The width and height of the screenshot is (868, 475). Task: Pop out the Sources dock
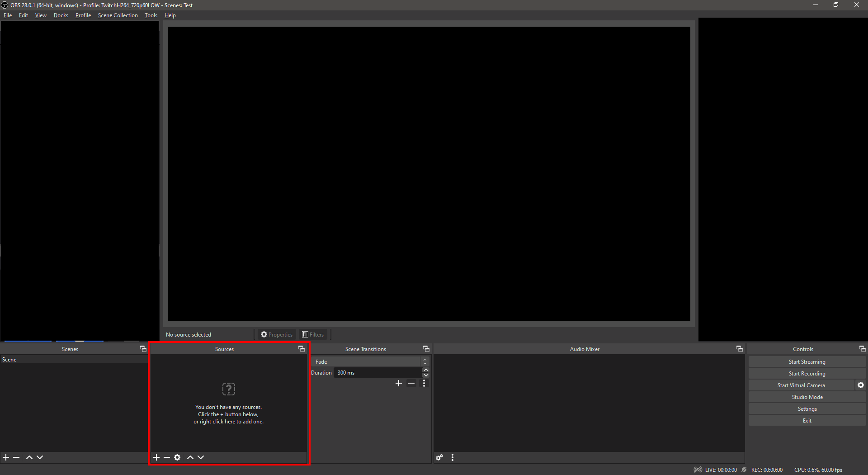click(301, 349)
